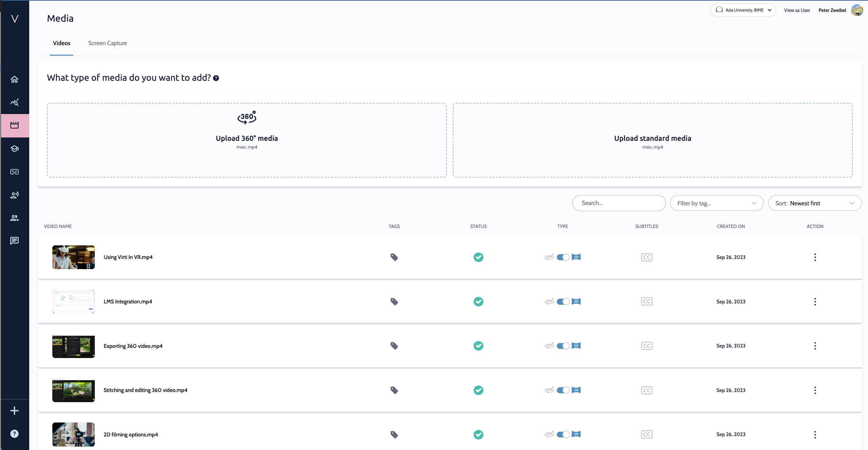Toggle 360/2D type for Using Virti In VR.mp4
This screenshot has height=450, width=868.
coord(563,257)
